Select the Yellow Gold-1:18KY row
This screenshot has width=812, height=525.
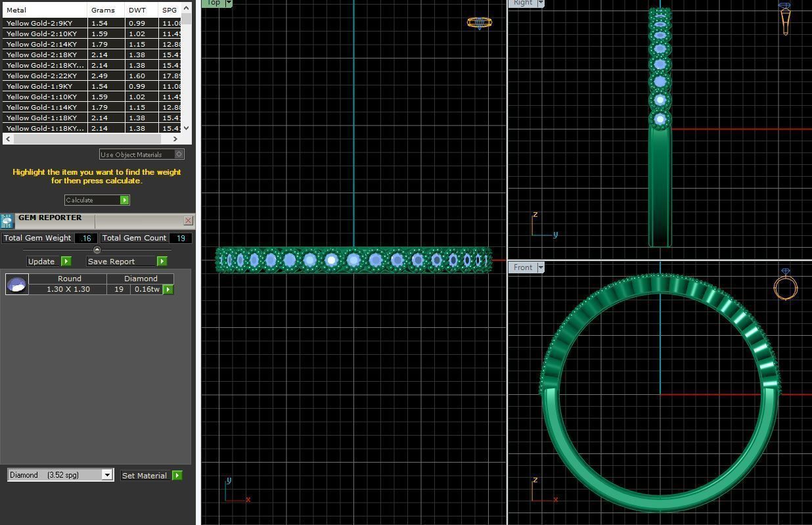(92, 118)
